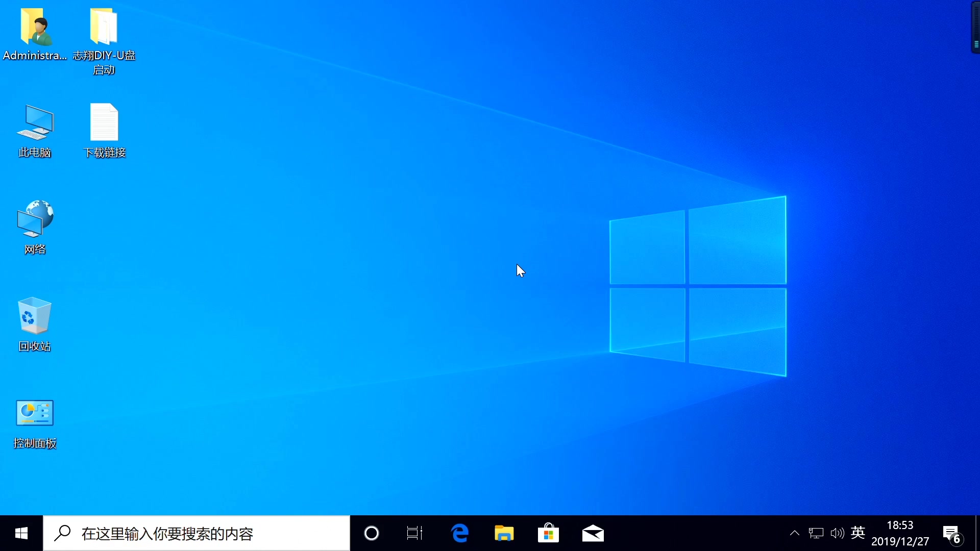
Task: Expand hidden system tray icons
Action: 795,533
